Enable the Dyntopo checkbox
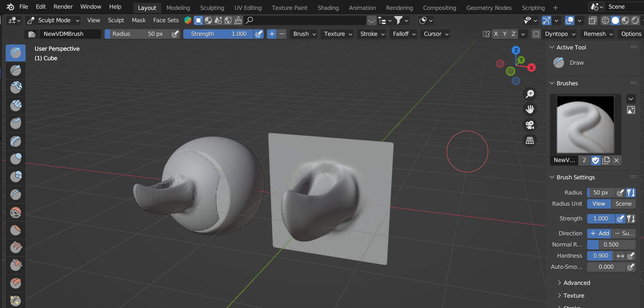Viewport: 644px width, 308px height. pyautogui.click(x=536, y=34)
